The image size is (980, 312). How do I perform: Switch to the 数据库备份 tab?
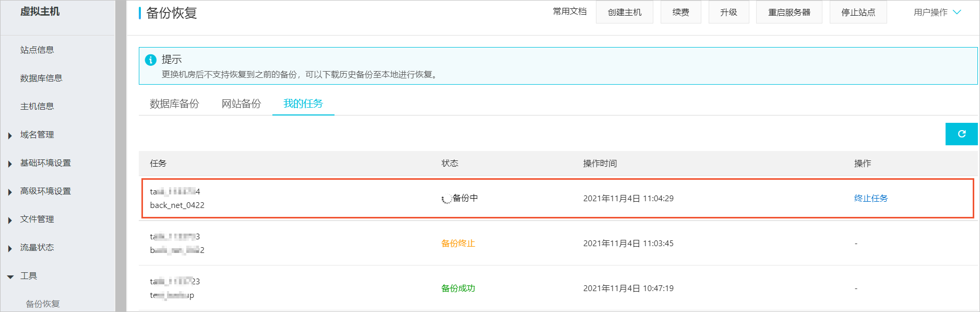[174, 103]
